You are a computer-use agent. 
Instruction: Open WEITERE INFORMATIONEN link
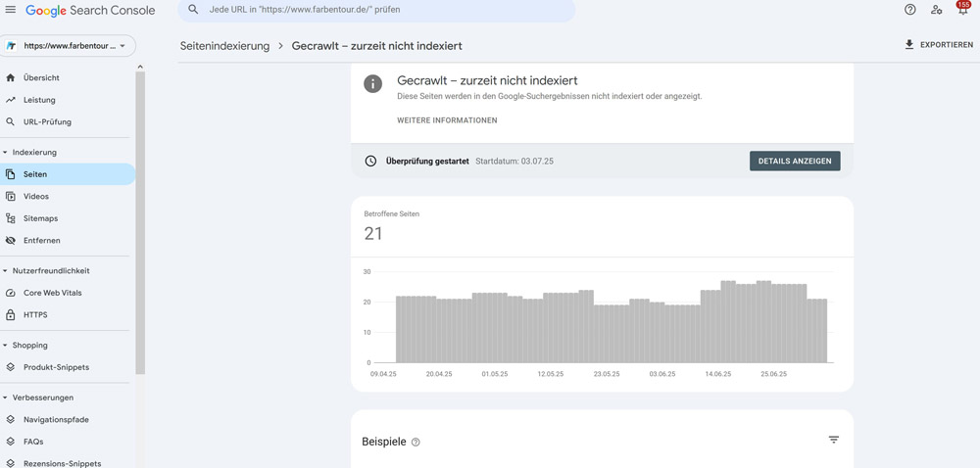point(448,120)
